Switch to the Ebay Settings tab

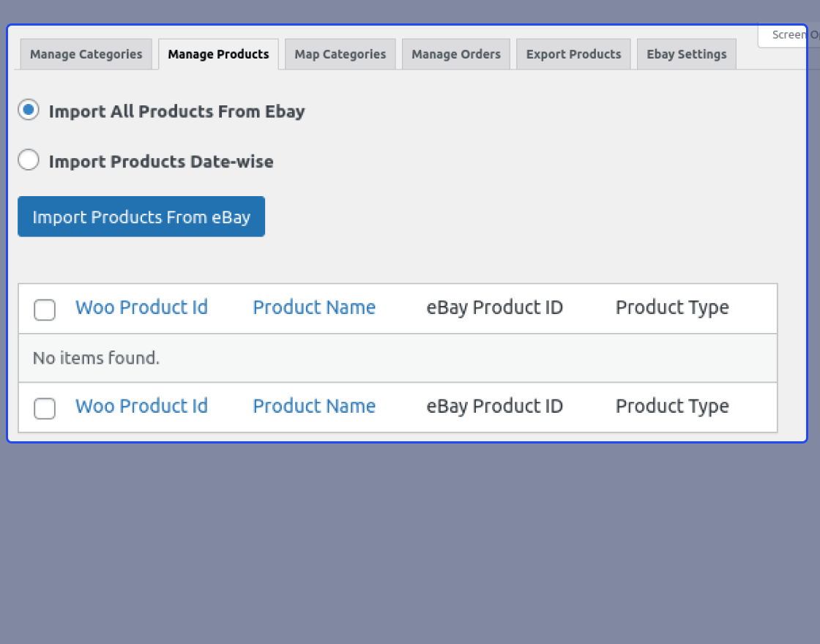click(686, 54)
